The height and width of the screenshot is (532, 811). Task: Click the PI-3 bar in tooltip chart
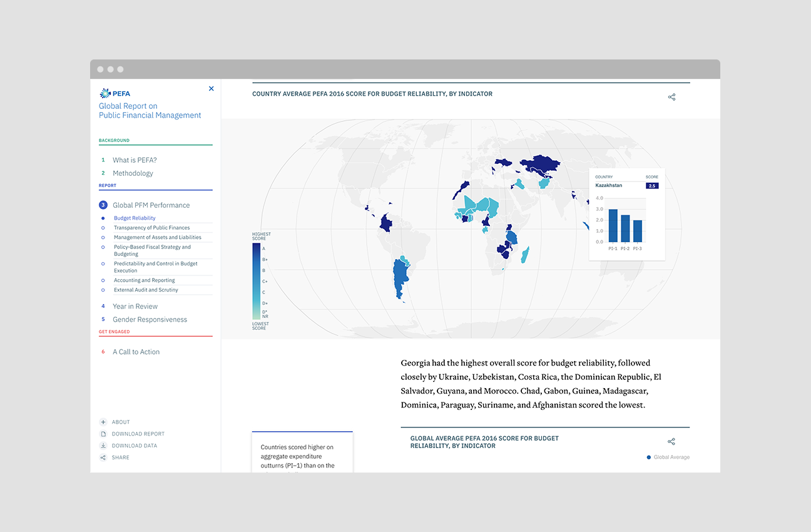point(638,231)
